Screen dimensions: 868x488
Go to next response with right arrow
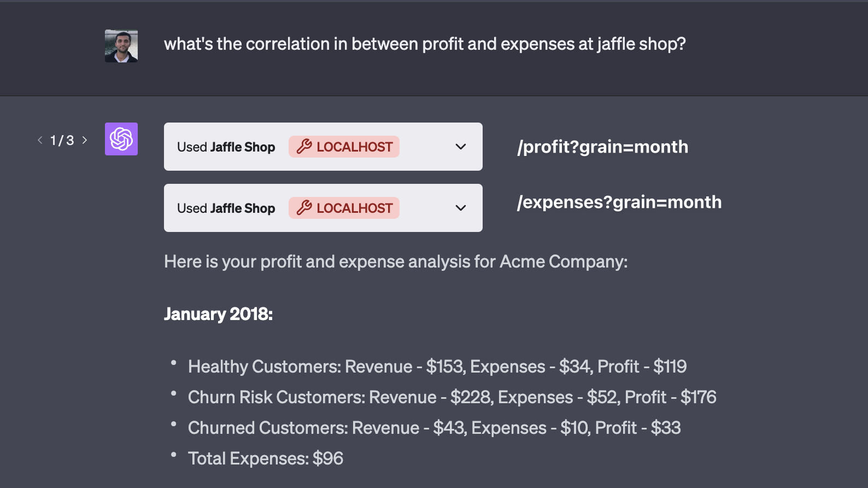[x=85, y=140]
